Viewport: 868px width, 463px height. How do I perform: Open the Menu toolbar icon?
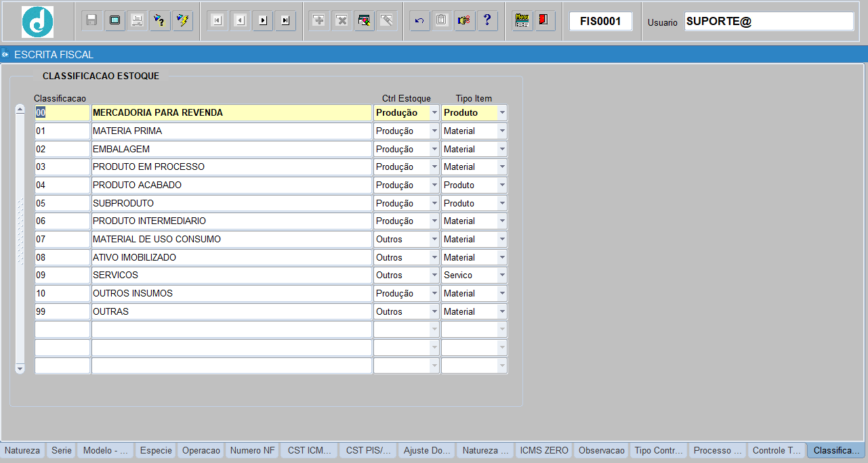pos(522,20)
